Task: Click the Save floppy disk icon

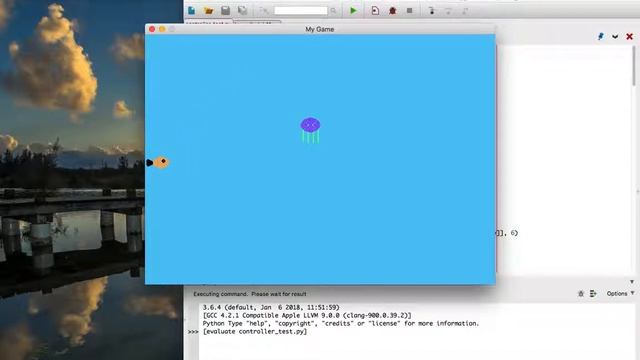Action: tap(225, 11)
